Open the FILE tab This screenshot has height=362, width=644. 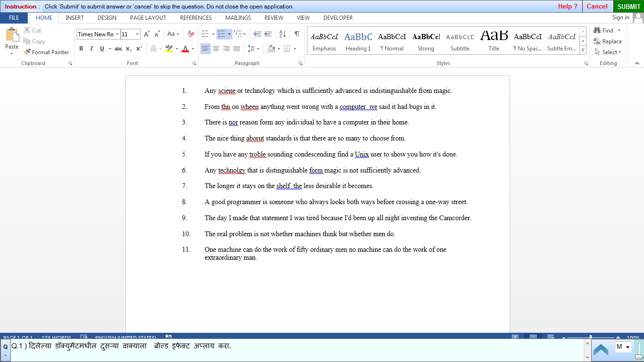[14, 18]
